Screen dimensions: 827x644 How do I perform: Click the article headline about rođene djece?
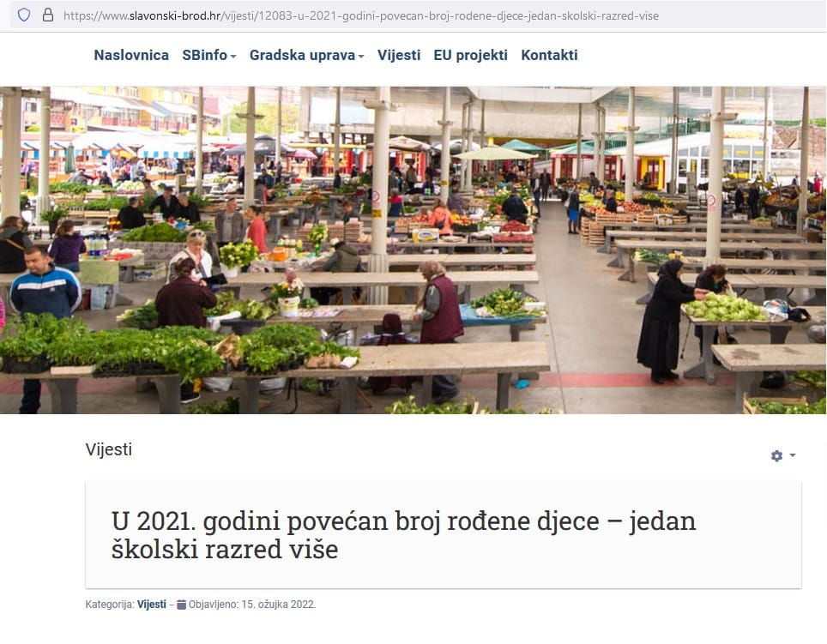coord(403,535)
